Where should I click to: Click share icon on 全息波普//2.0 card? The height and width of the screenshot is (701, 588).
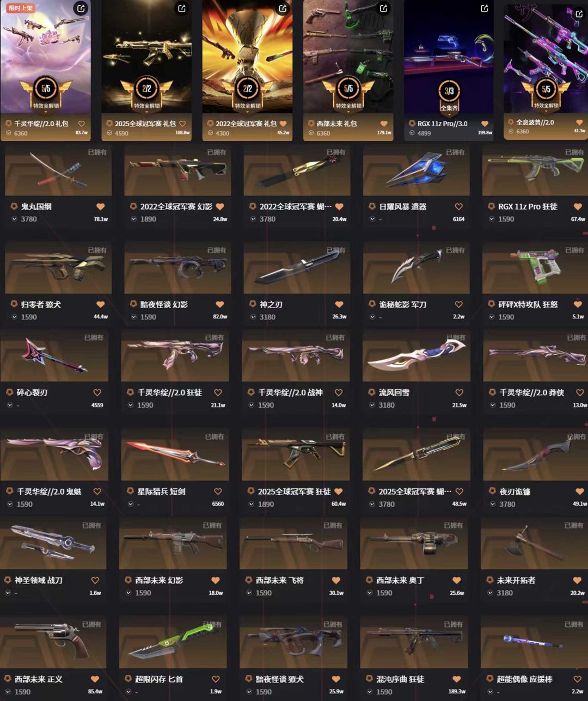coord(579,14)
